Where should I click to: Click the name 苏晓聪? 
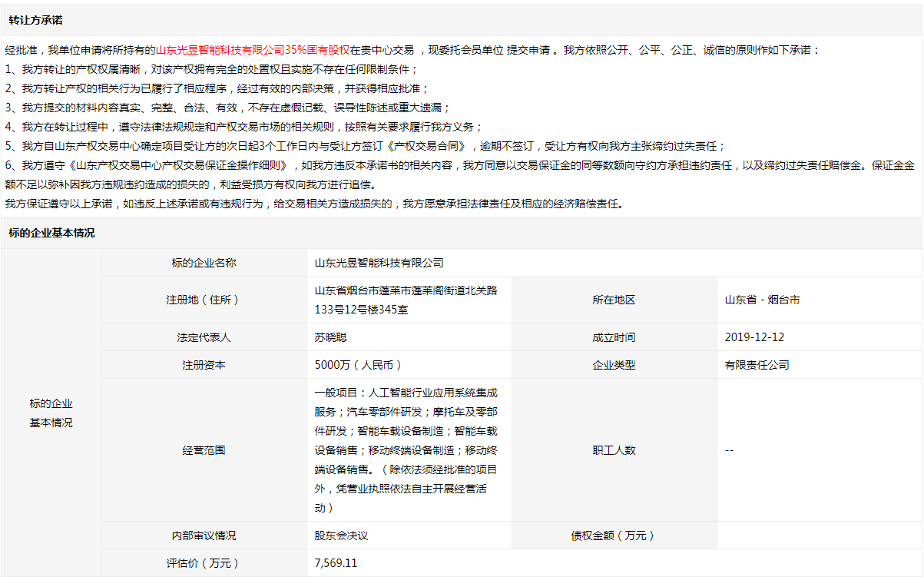(x=331, y=337)
